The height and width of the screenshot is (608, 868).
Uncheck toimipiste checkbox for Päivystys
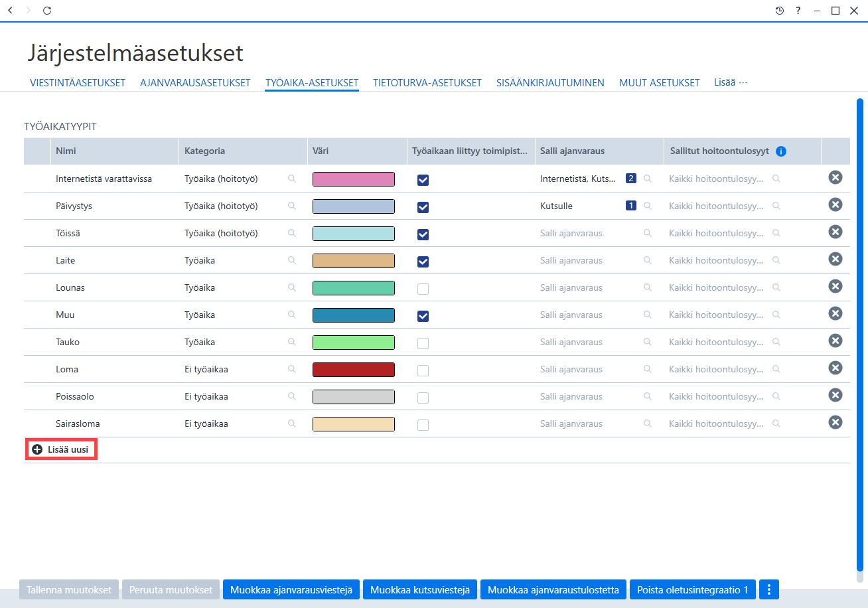click(423, 207)
